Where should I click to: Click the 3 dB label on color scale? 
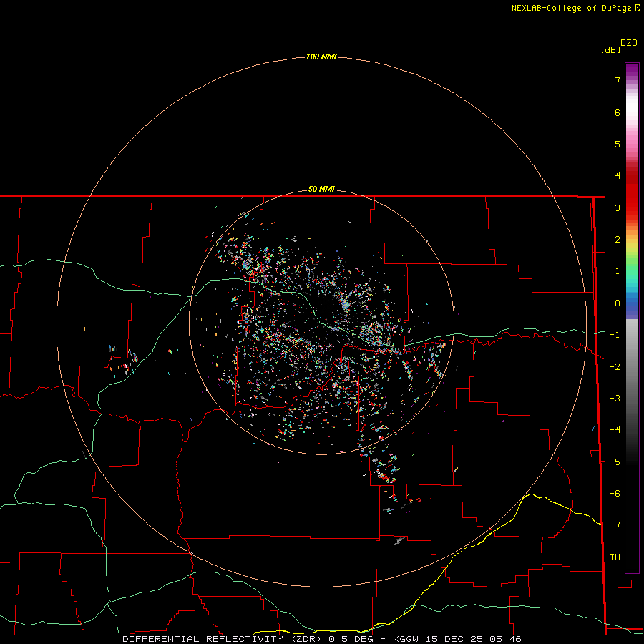tap(618, 208)
